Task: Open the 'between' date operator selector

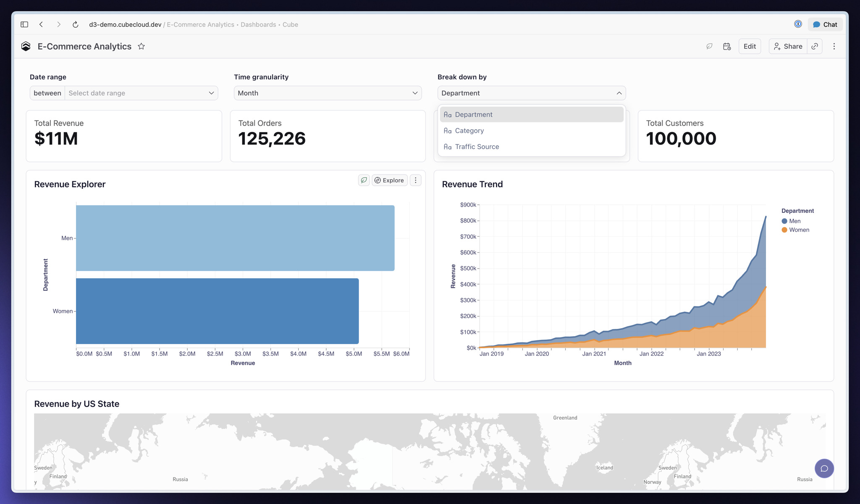Action: (x=47, y=93)
